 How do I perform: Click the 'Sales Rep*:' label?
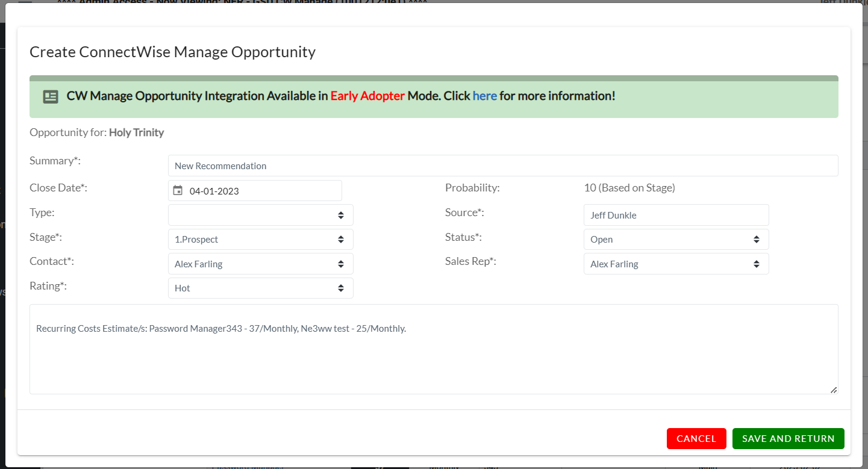(x=470, y=261)
